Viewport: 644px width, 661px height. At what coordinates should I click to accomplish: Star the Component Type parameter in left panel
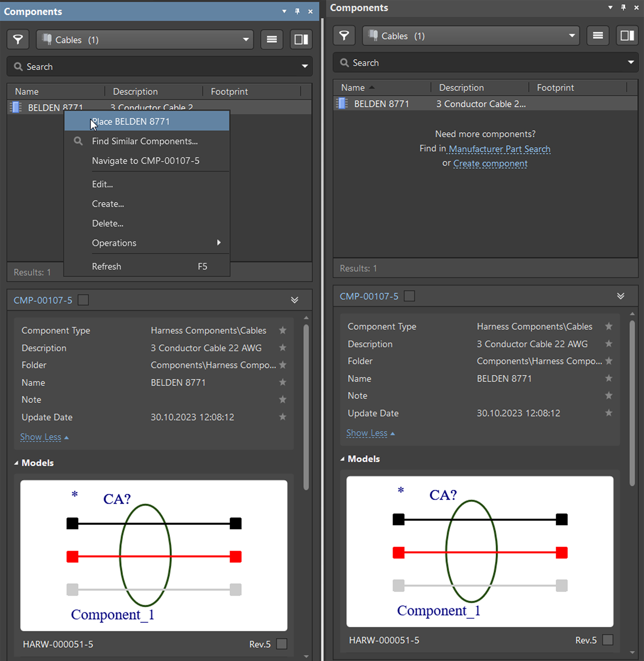(282, 330)
